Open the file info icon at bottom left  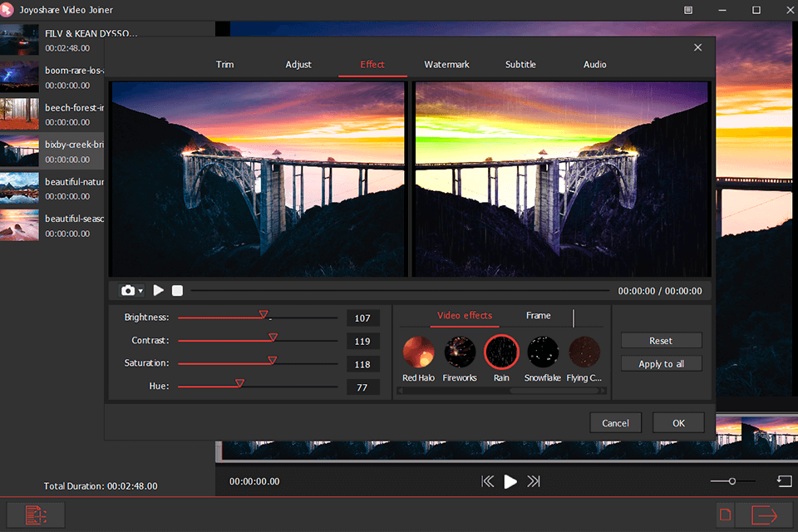pyautogui.click(x=35, y=515)
